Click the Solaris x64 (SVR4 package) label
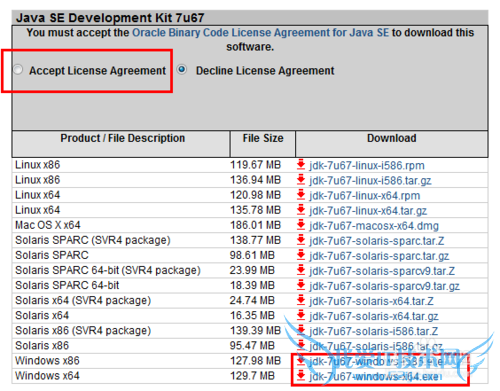 click(x=83, y=300)
